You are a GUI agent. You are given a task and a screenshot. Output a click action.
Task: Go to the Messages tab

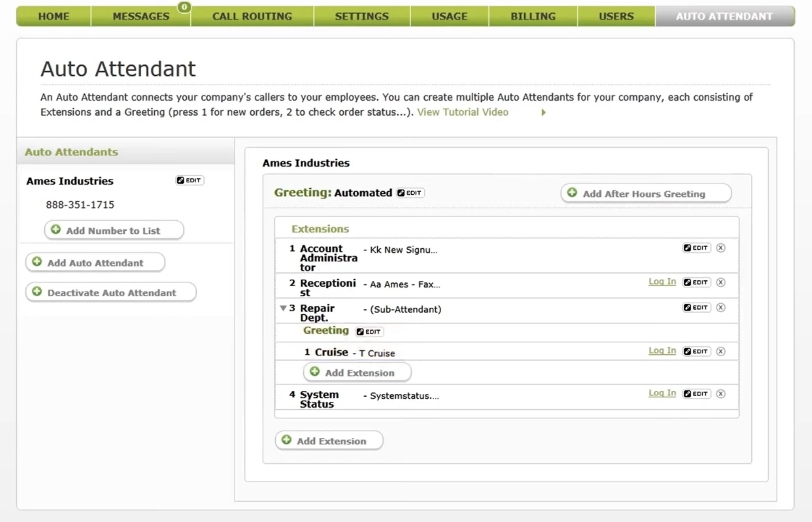[x=141, y=16]
